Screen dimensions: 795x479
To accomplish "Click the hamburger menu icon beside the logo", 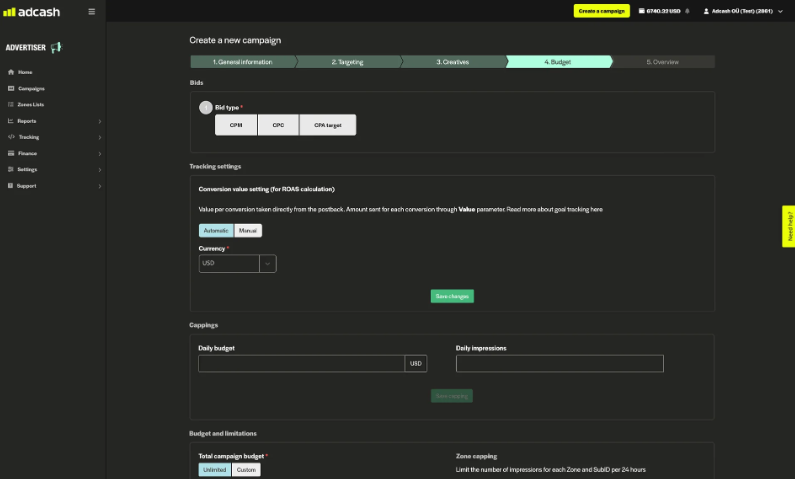I will [92, 11].
